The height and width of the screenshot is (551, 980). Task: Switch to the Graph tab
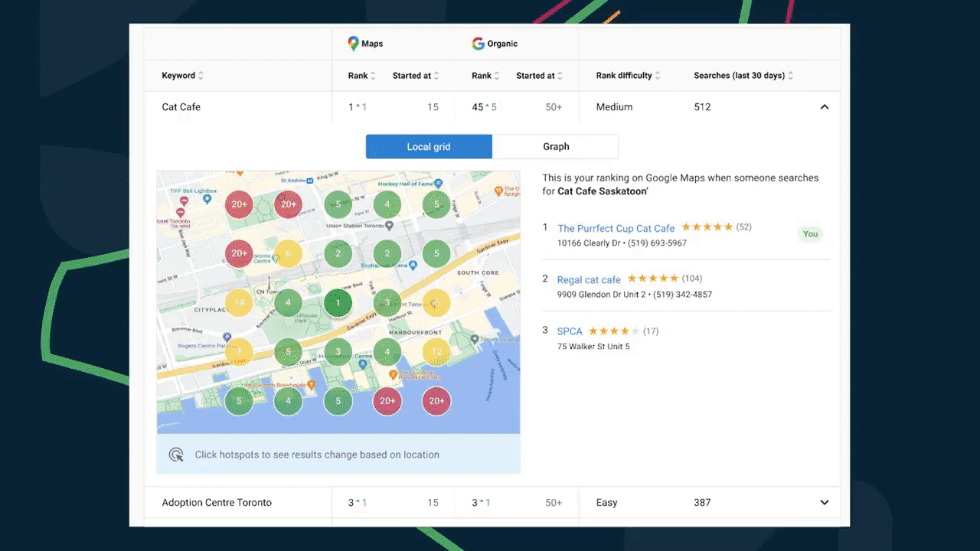(556, 146)
